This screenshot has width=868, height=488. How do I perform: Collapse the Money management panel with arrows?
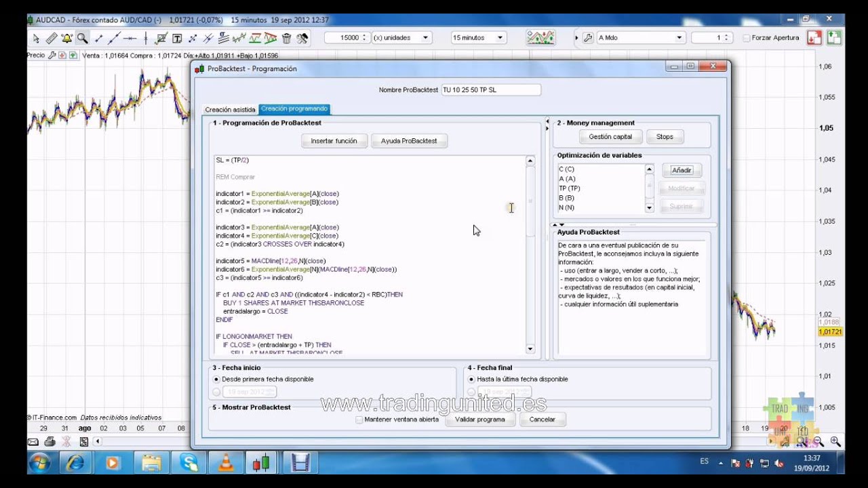coord(547,124)
